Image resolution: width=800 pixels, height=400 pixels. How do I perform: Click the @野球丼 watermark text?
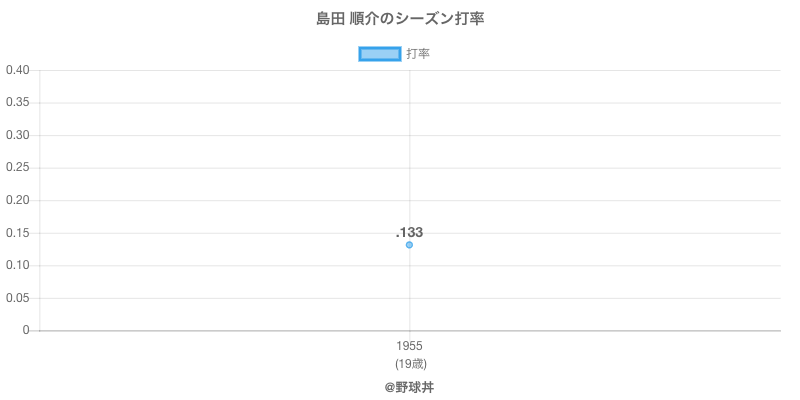[409, 386]
